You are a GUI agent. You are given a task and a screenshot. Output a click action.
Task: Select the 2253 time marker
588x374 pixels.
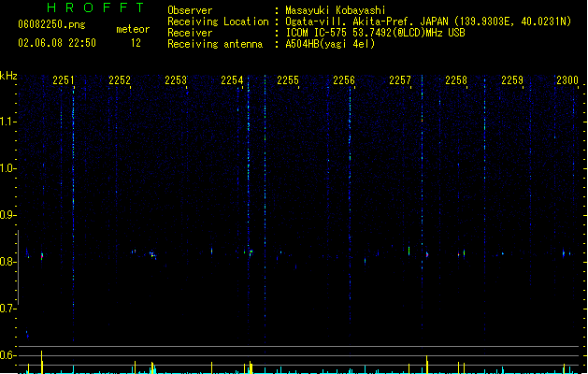tap(176, 80)
